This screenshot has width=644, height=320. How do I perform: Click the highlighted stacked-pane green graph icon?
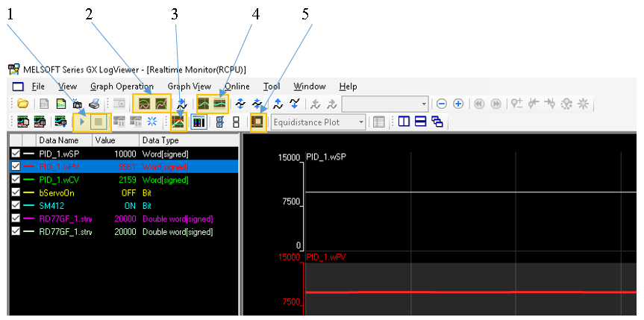(220, 104)
